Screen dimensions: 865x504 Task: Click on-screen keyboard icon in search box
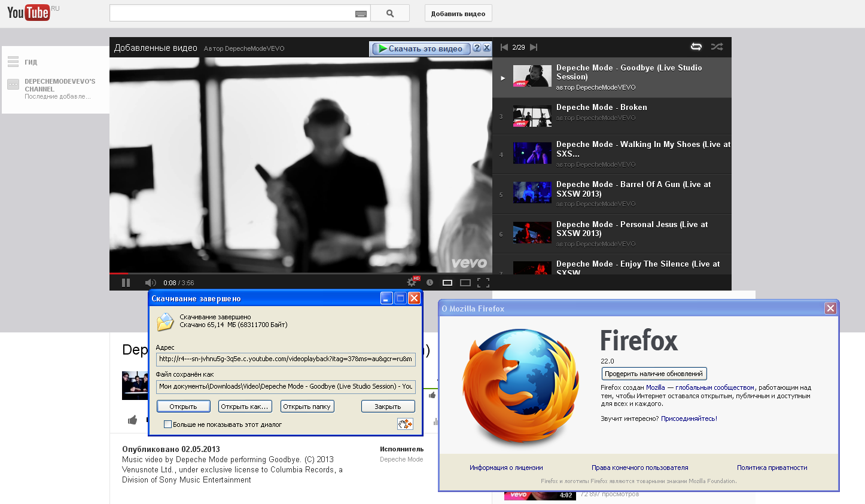361,14
